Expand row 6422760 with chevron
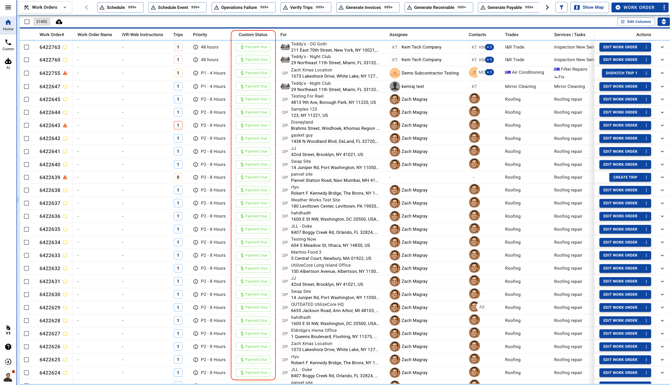 click(x=662, y=60)
